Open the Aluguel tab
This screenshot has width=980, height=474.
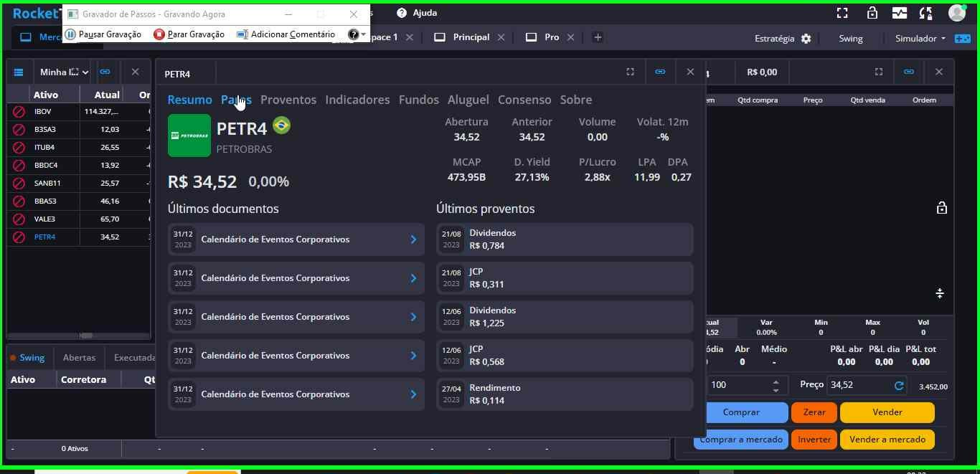coord(468,100)
